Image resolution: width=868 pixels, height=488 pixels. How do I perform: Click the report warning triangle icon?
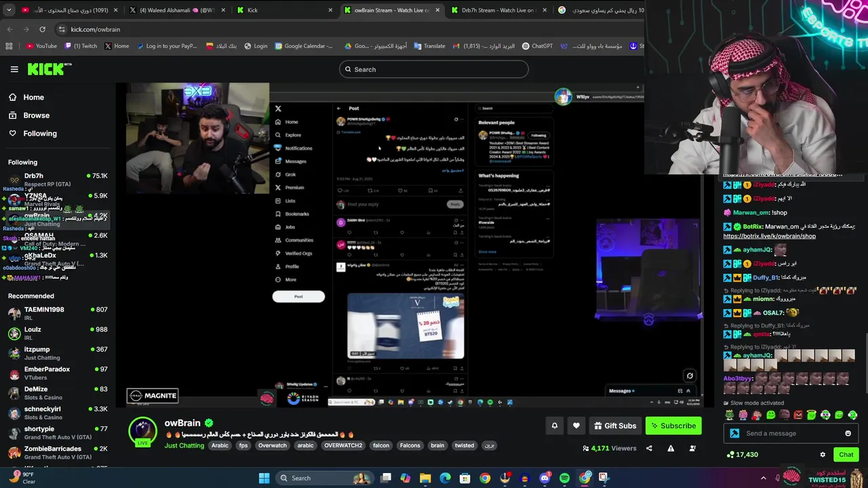tap(671, 448)
